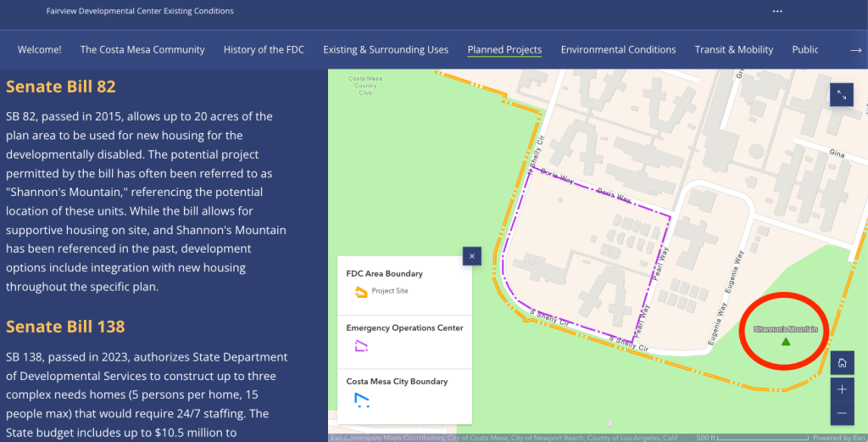The width and height of the screenshot is (868, 442).
Task: Click the blue Costa Mesa boundary symbol
Action: (362, 399)
